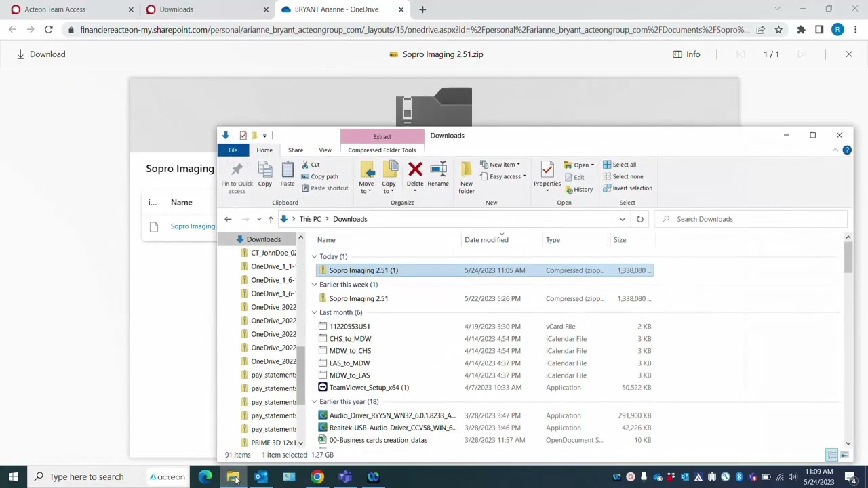Tick the checkbox beside CHS_to_MDW

point(323,339)
